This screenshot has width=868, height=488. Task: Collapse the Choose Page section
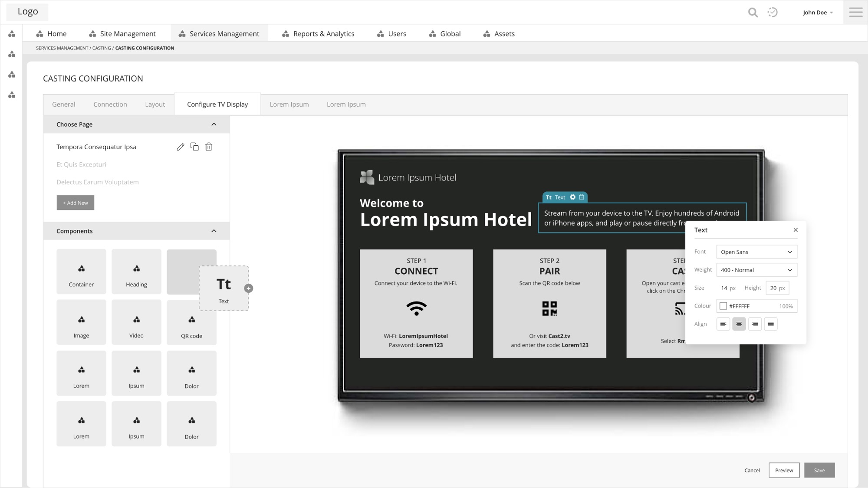[x=214, y=124]
